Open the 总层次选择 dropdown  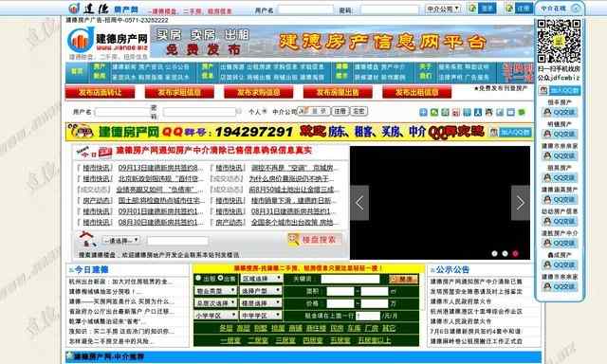(215, 303)
